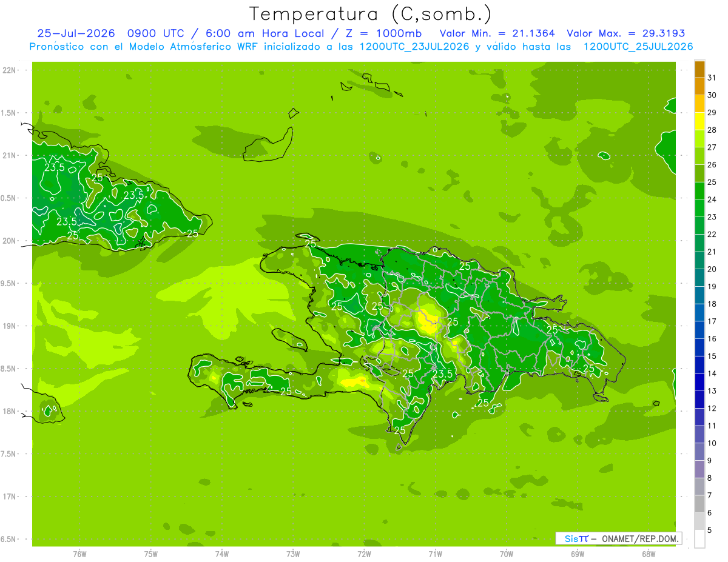Viewport: 728px width, 562px height.
Task: Select the valid-until time "1200UTC_25JUL2026"
Action: coord(638,47)
